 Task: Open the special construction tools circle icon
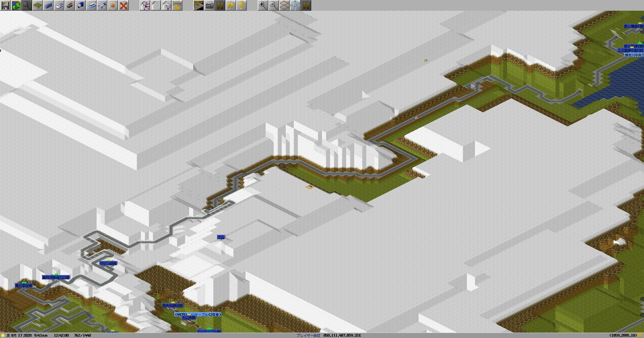pos(113,5)
